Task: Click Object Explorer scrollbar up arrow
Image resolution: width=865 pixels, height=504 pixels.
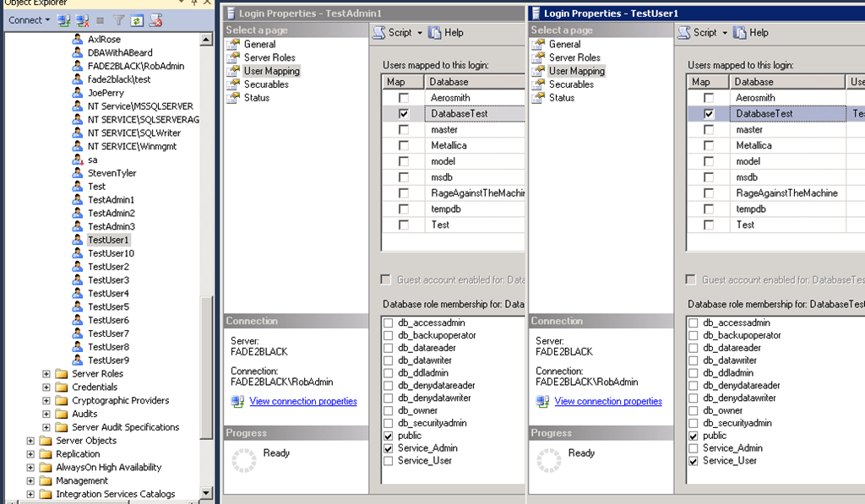Action: pos(206,39)
